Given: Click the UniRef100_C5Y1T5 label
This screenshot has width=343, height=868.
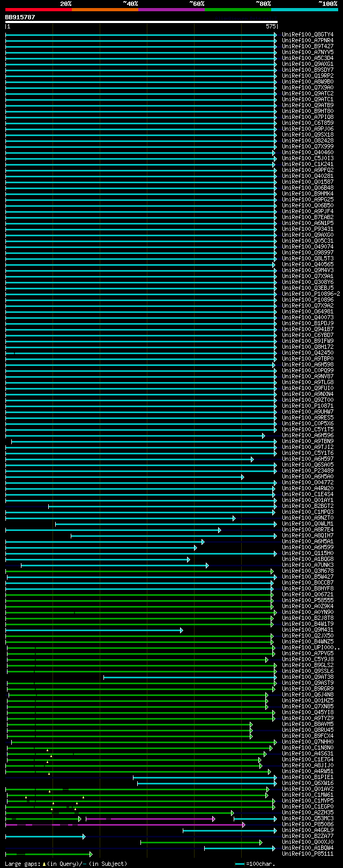Looking at the screenshot, I should (308, 429).
